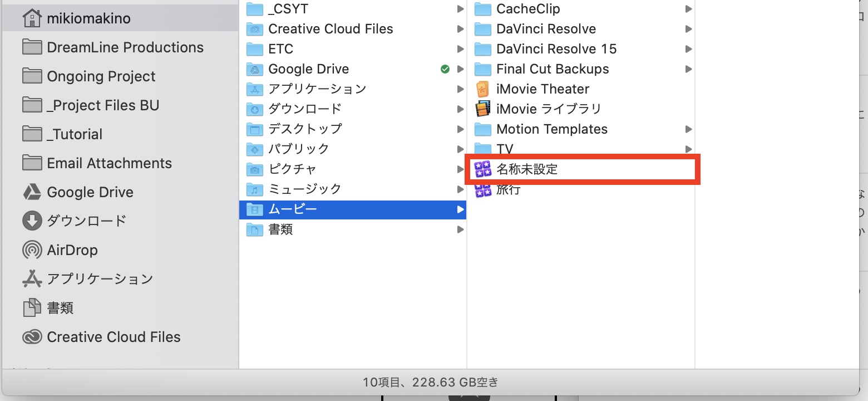Click the パブリック folder icon
The height and width of the screenshot is (401, 868).
pos(255,149)
